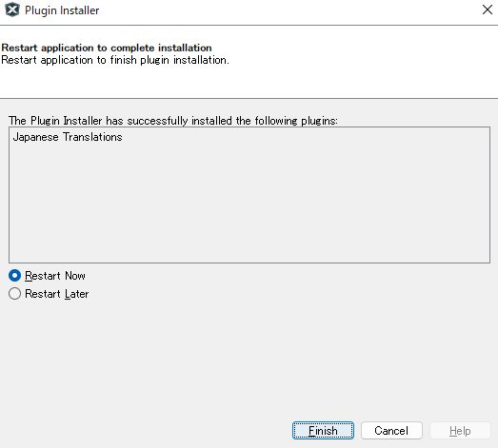The image size is (498, 448).
Task: Cancel the plugin installer wizard
Action: coord(391,431)
